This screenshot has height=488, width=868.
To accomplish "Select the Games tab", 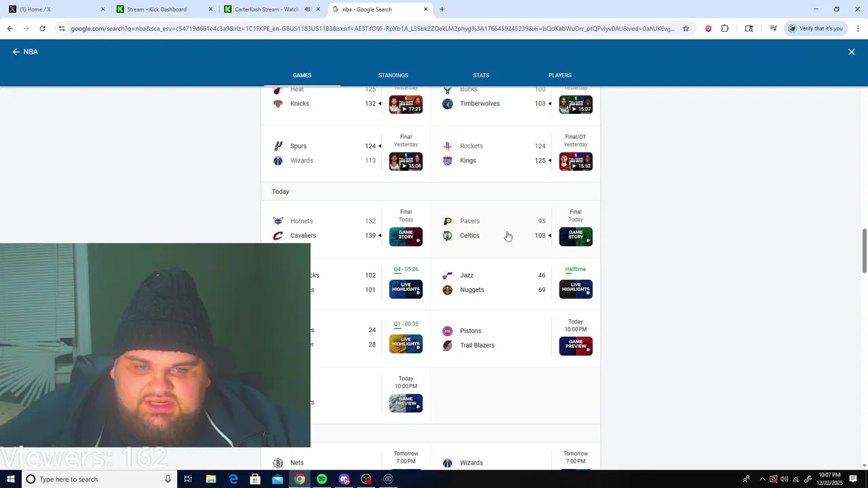I will [x=302, y=75].
